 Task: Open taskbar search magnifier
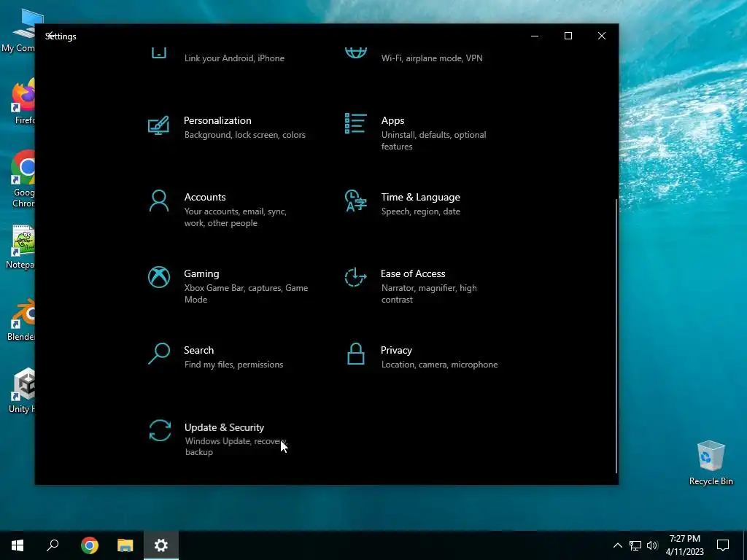(x=53, y=545)
